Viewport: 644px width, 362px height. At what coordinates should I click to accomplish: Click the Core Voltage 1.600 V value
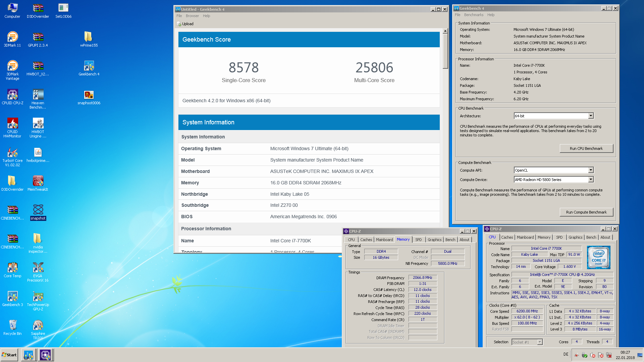pos(569,267)
